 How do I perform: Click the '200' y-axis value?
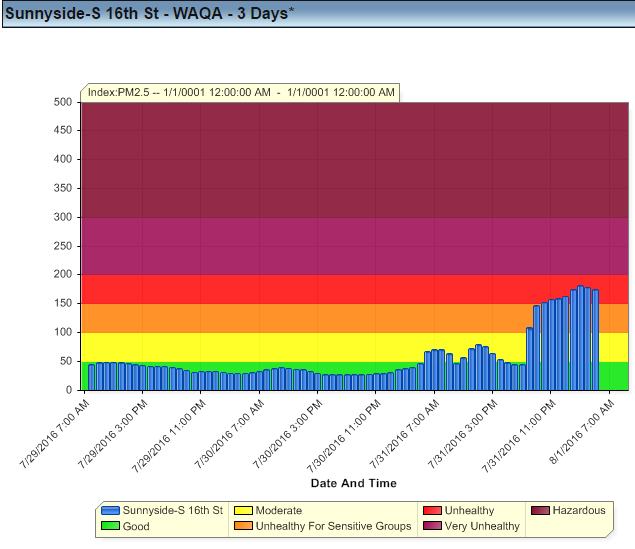[x=63, y=274]
